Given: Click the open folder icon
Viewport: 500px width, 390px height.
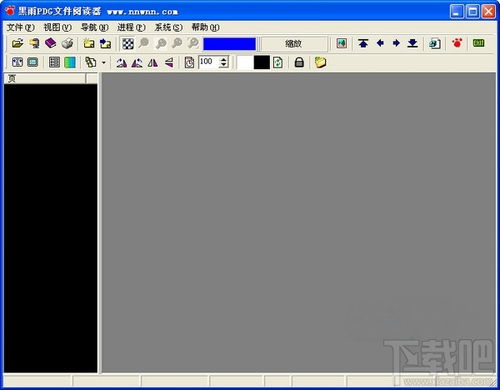Looking at the screenshot, I should (x=18, y=43).
